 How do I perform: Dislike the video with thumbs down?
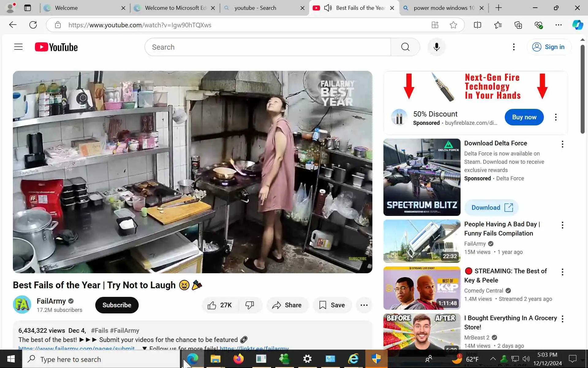(250, 305)
